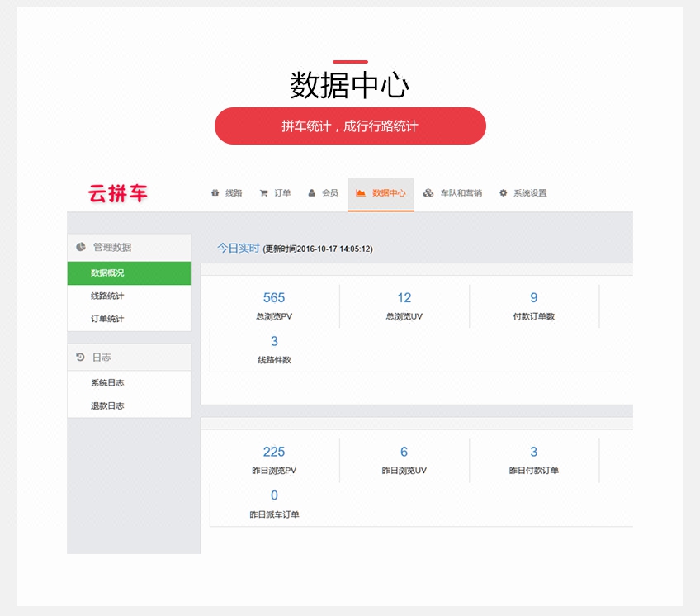Click the 日志 section header

click(129, 358)
